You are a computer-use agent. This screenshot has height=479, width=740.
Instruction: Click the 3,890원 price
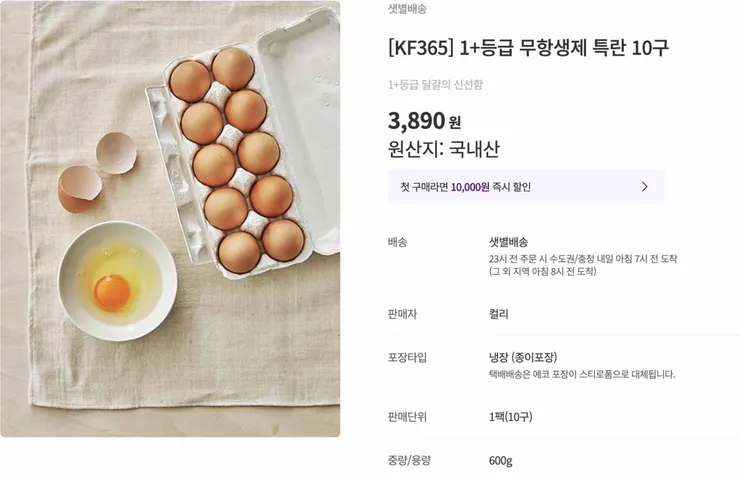[424, 121]
